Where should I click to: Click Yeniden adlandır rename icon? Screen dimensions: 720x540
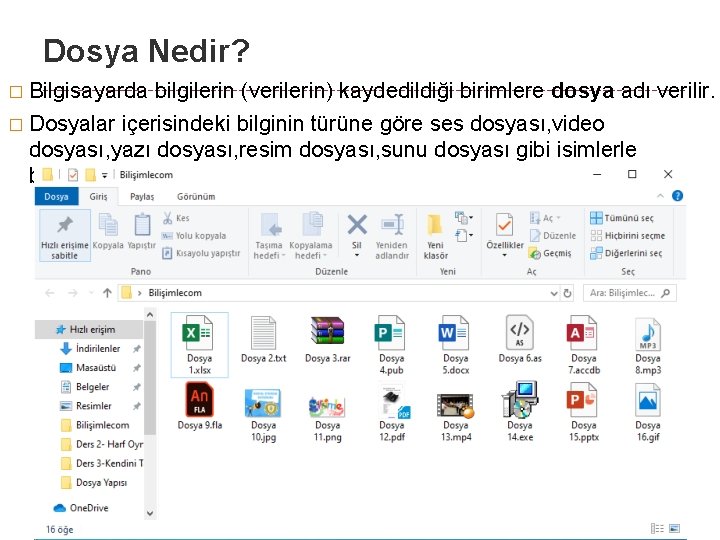(x=392, y=225)
